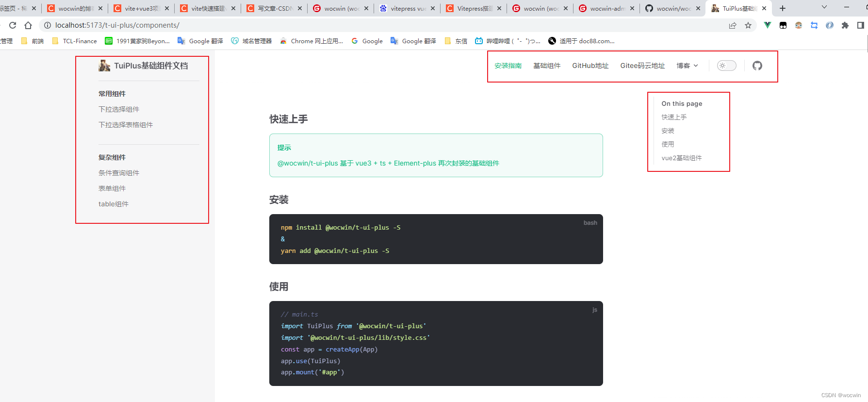868x402 pixels.
Task: Click the 复杂组件 sidebar group heading
Action: [112, 157]
